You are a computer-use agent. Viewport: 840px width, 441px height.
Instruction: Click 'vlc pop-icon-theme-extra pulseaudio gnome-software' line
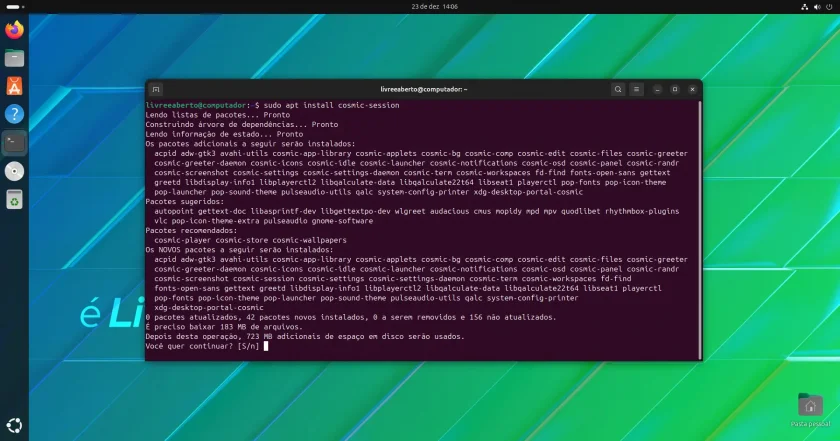click(264, 221)
